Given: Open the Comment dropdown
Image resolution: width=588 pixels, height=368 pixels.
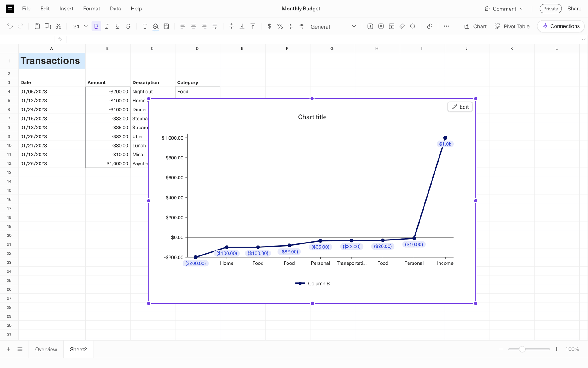Looking at the screenshot, I should click(x=504, y=9).
